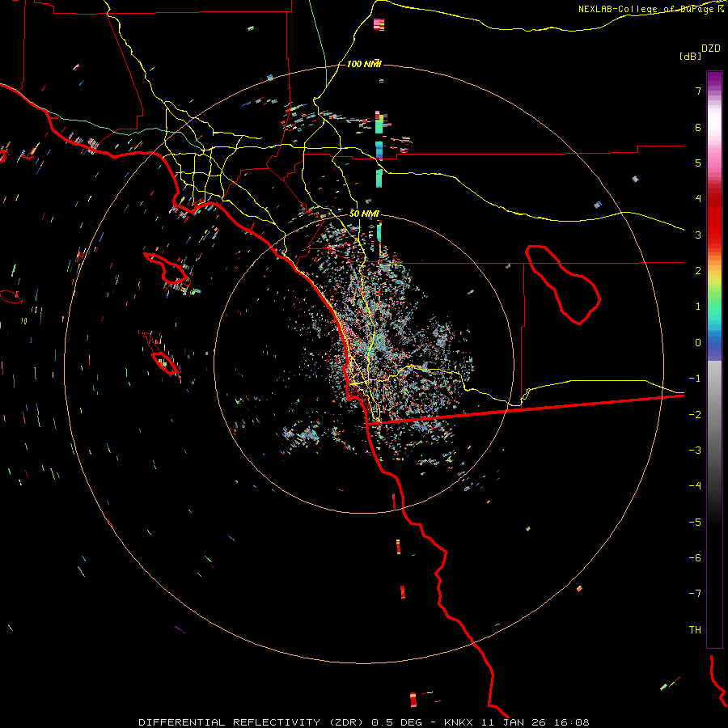Click the "-7" value on color scale

coord(695,594)
